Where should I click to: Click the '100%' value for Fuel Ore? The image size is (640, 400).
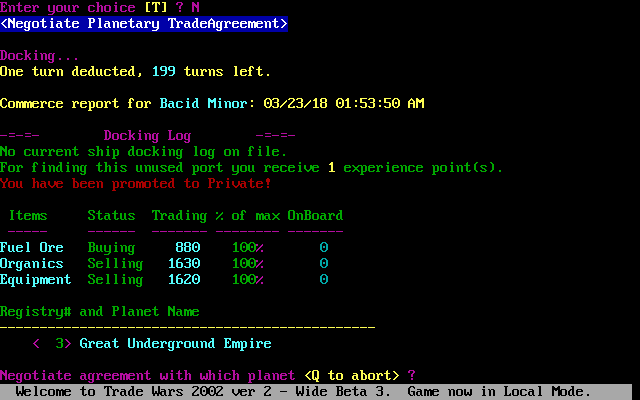pos(248,248)
